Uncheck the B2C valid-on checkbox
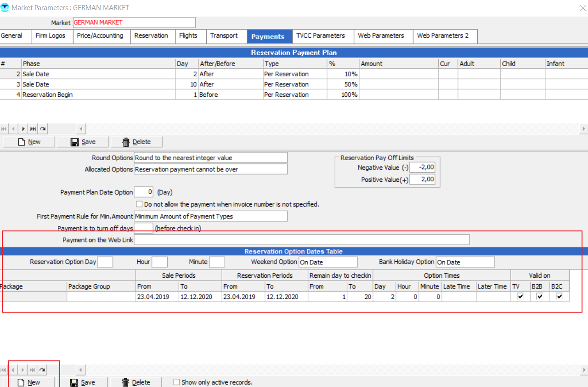Image resolution: width=588 pixels, height=387 pixels. [x=559, y=297]
